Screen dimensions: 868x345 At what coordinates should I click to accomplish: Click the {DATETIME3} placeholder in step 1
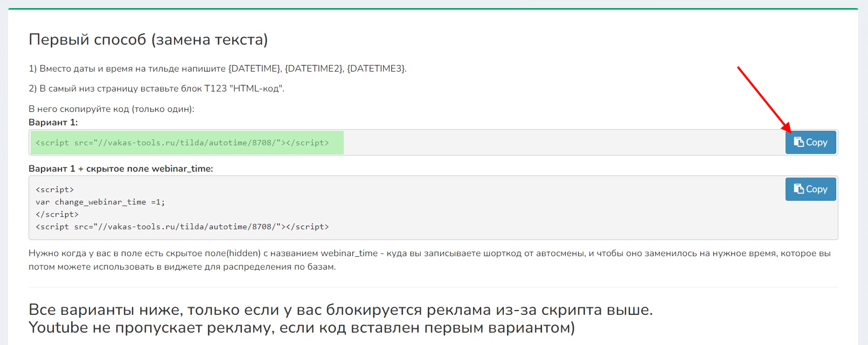tap(376, 68)
